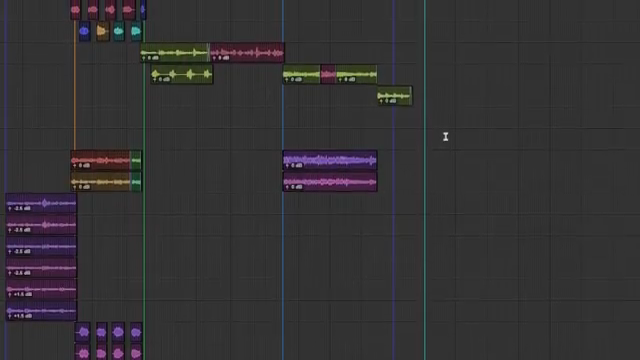Select the long crimson clip ending at blue marker
Viewport: 640px width, 360px height.
pyautogui.click(x=247, y=53)
